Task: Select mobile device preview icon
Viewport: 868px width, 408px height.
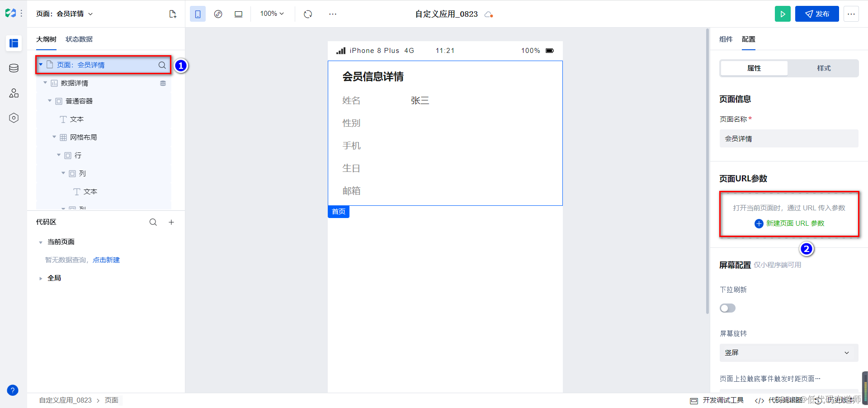Action: pos(198,14)
